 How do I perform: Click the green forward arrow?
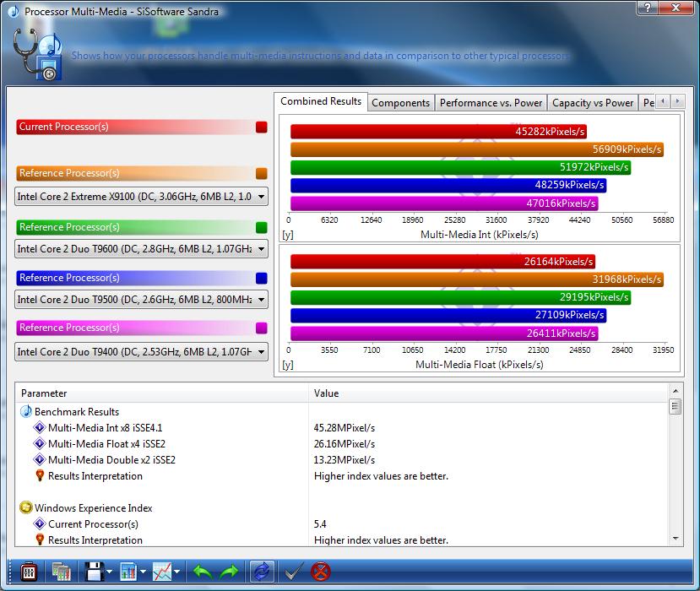(230, 572)
